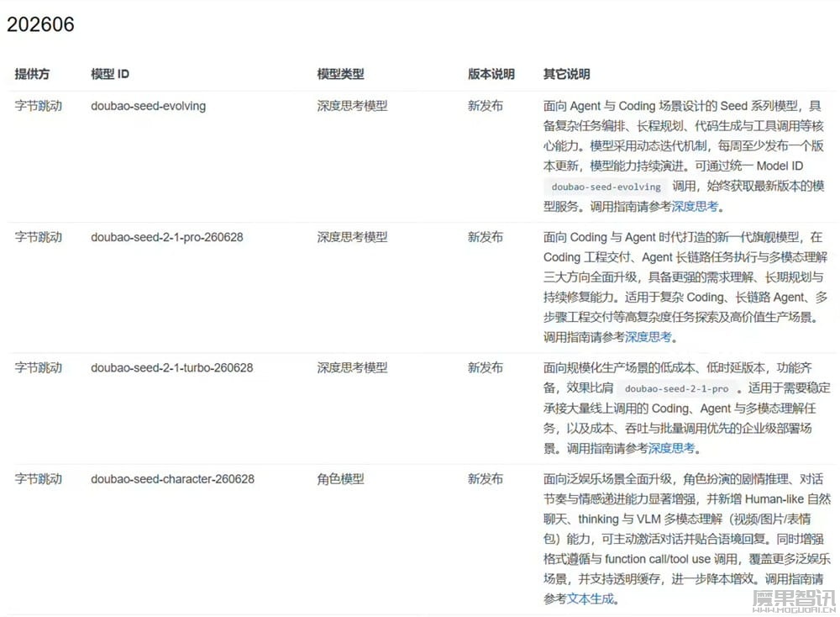Click the 202606 section heading
840x617 pixels.
pos(40,24)
